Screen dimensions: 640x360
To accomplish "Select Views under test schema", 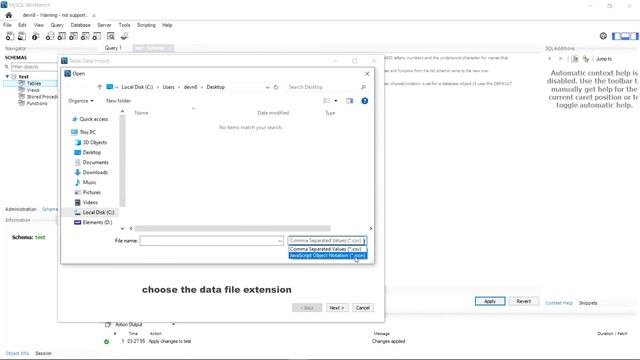I will [x=33, y=90].
